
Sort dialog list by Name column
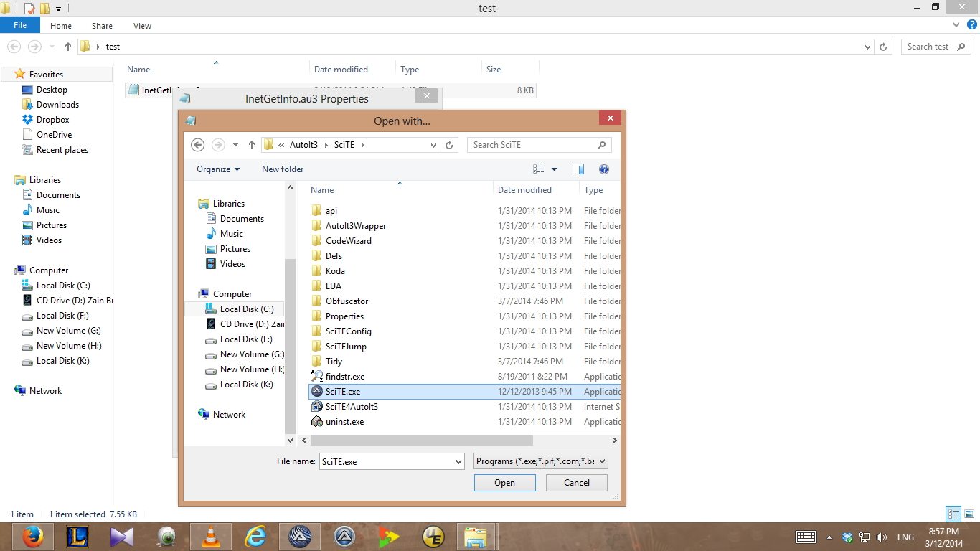click(x=400, y=190)
